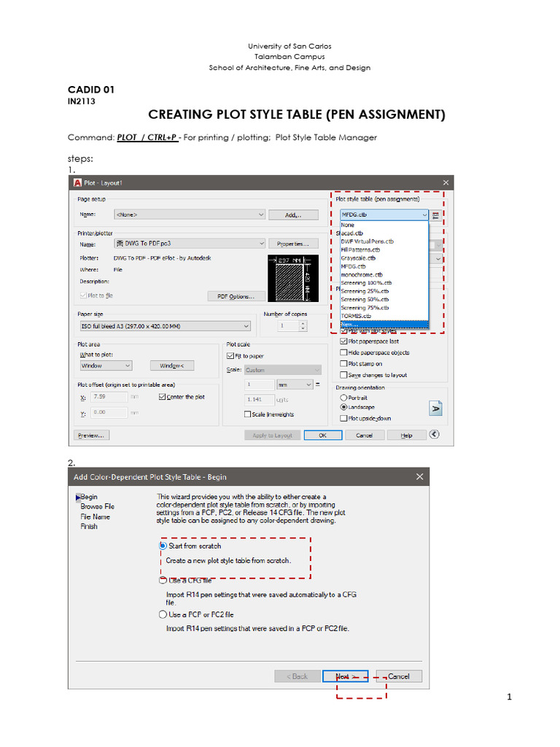Enable Save changes to layout checkbox

tap(343, 375)
